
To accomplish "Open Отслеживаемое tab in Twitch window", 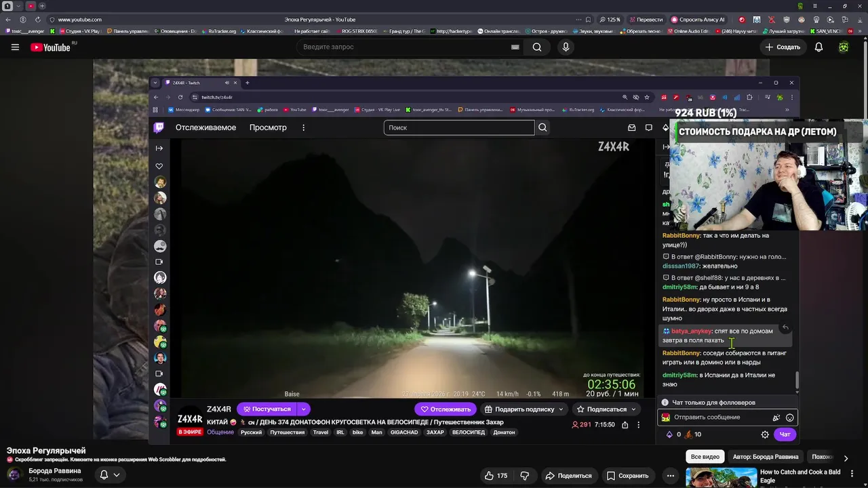I will 205,127.
